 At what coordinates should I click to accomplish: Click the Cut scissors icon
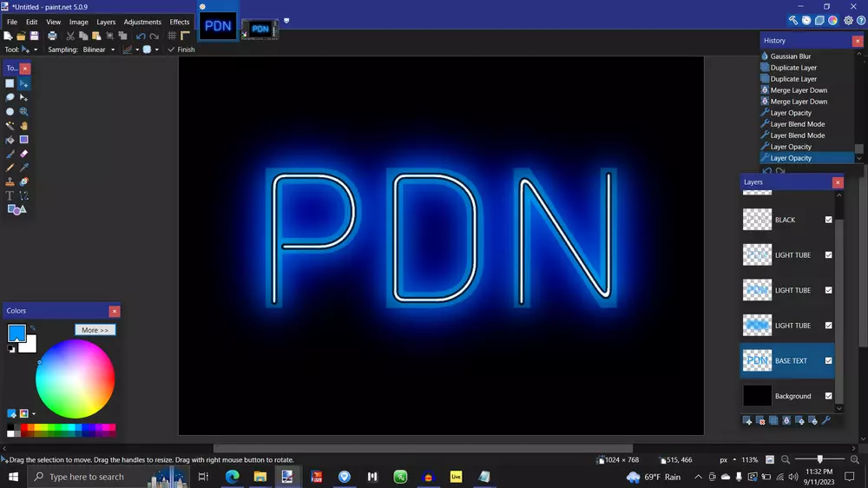[70, 36]
